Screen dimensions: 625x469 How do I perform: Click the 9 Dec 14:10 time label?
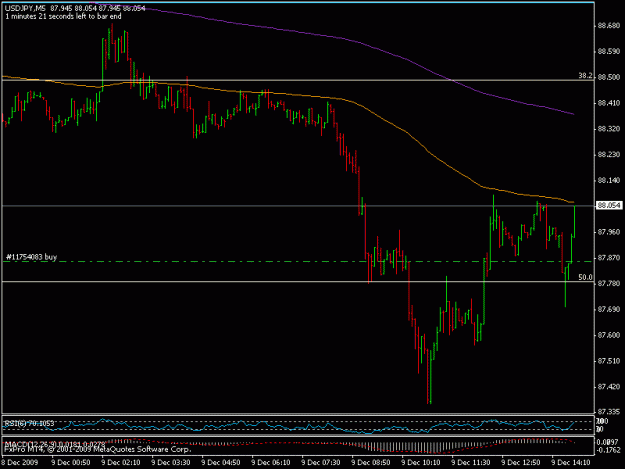pyautogui.click(x=571, y=463)
